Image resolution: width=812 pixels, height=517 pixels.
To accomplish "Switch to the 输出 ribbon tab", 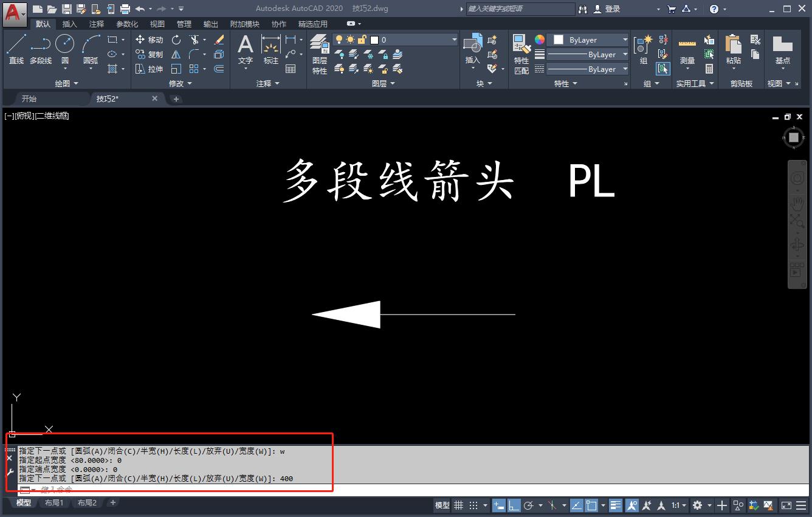I will 211,24.
